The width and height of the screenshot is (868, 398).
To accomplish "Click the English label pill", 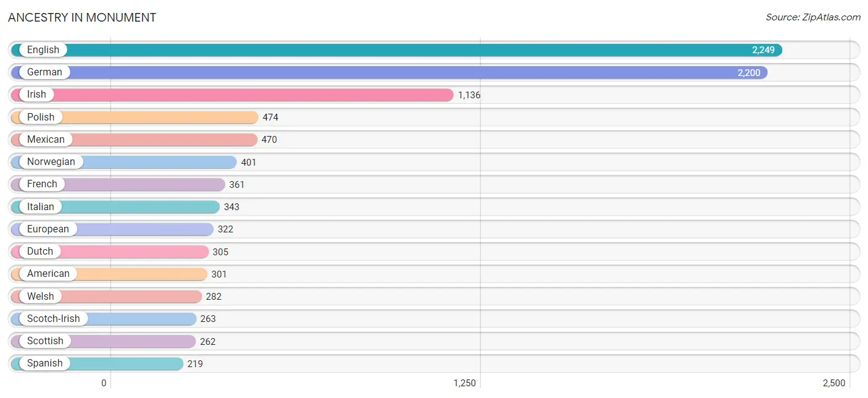I will coord(43,50).
